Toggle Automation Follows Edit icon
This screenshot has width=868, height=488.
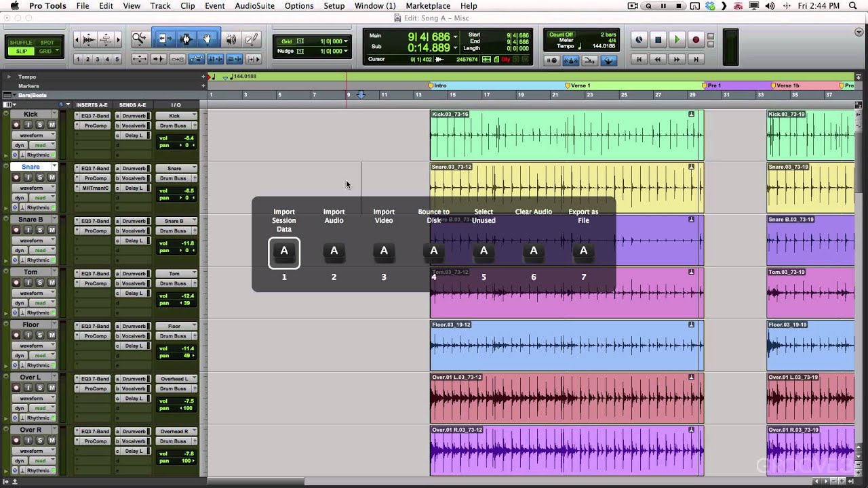coord(197,59)
